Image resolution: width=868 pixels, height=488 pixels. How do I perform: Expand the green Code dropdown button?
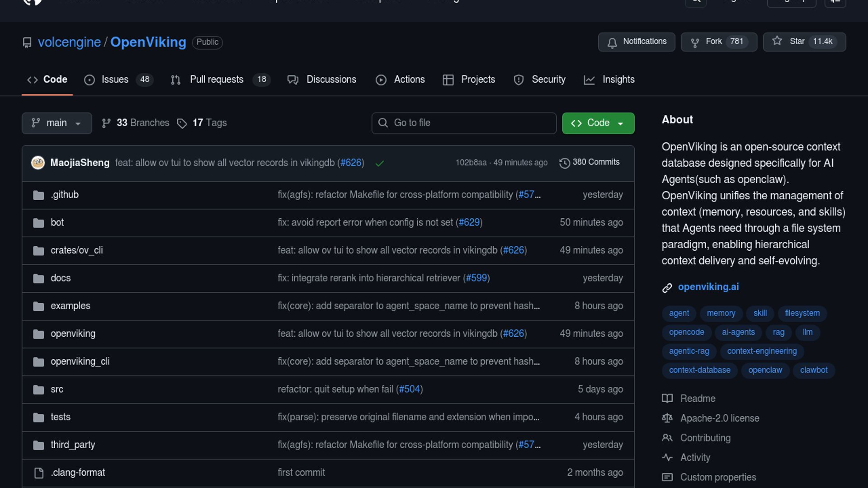click(x=598, y=123)
